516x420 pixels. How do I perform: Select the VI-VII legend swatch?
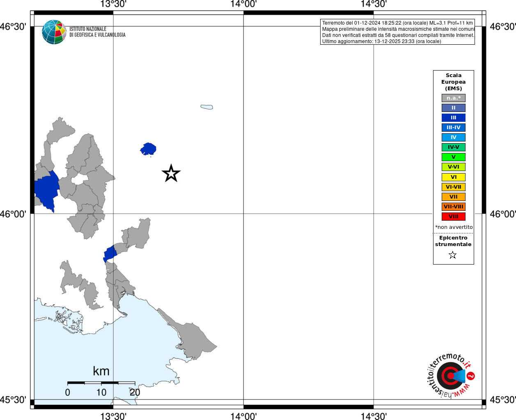click(454, 187)
